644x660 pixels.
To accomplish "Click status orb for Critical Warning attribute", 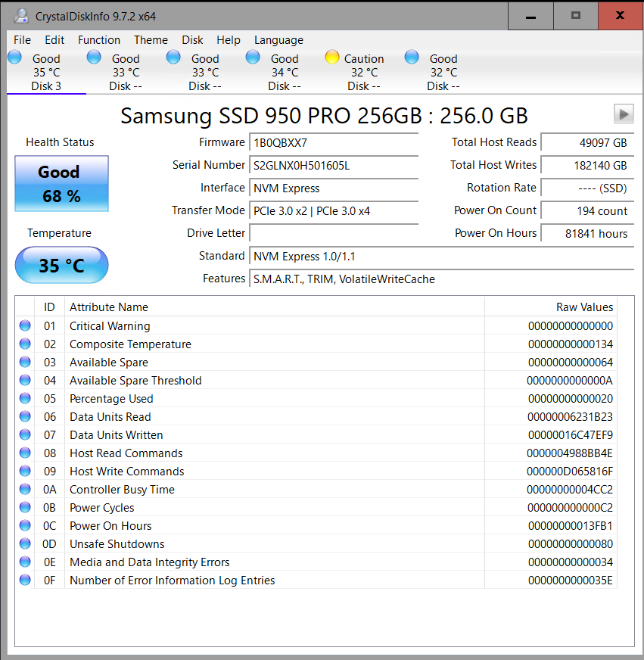I will coord(25,326).
